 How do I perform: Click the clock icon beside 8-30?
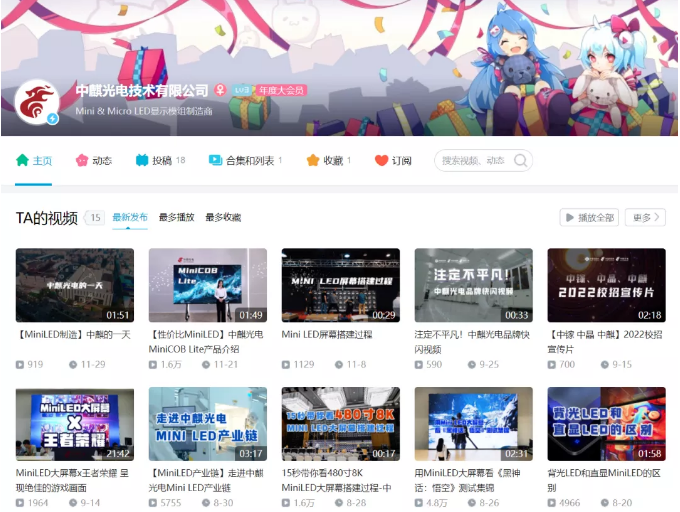[x=206, y=503]
